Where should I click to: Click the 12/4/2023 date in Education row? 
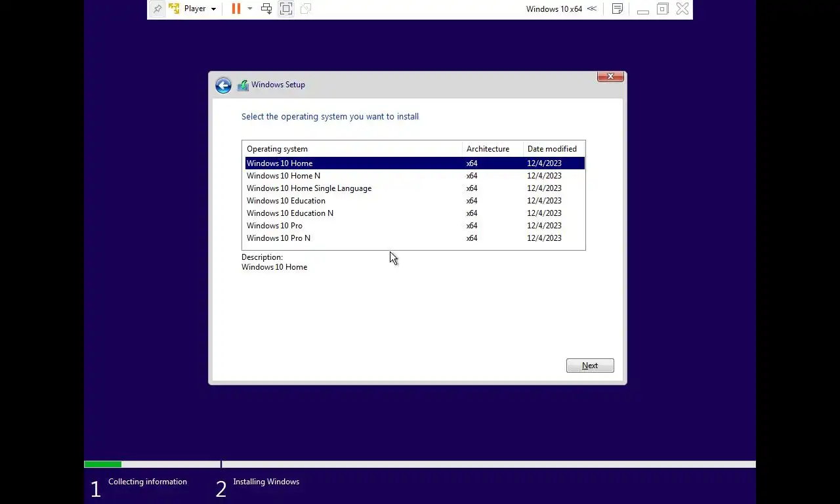[544, 201]
